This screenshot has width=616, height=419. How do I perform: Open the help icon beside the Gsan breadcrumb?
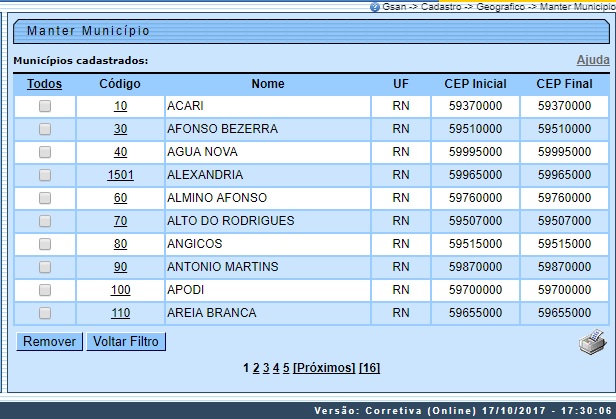point(375,7)
